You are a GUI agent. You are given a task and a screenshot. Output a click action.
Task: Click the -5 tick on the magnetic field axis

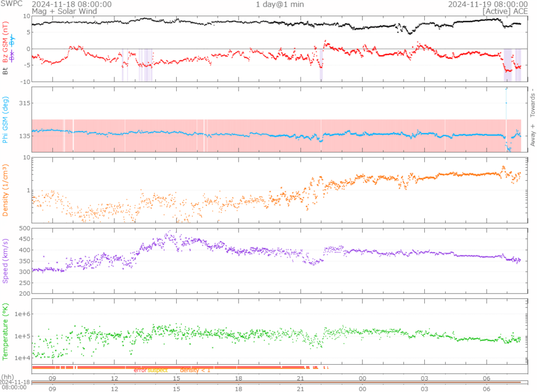[27, 65]
